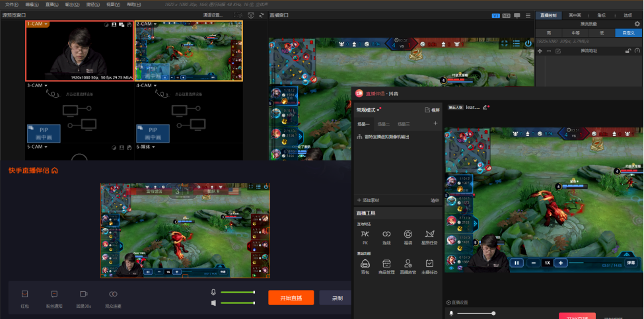Image resolution: width=644 pixels, height=319 pixels.
Task: Click the portrait matting icon on 1-CAM
Action: click(114, 24)
